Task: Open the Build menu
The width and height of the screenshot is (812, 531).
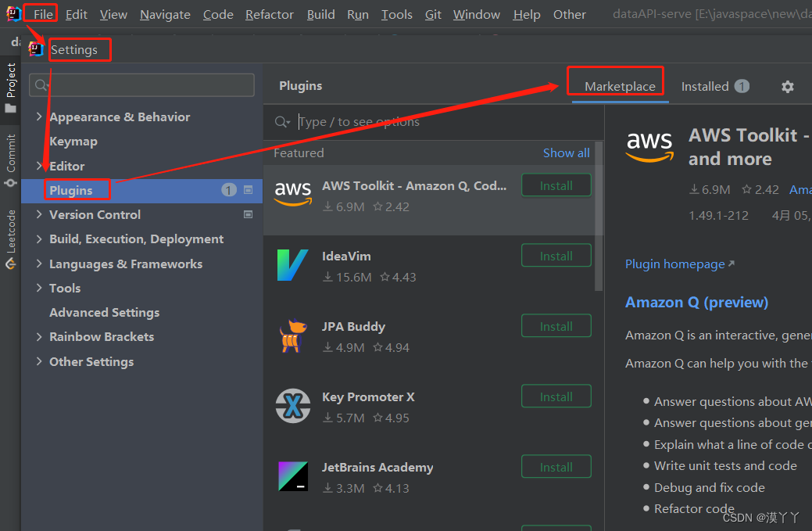Action: coord(321,15)
